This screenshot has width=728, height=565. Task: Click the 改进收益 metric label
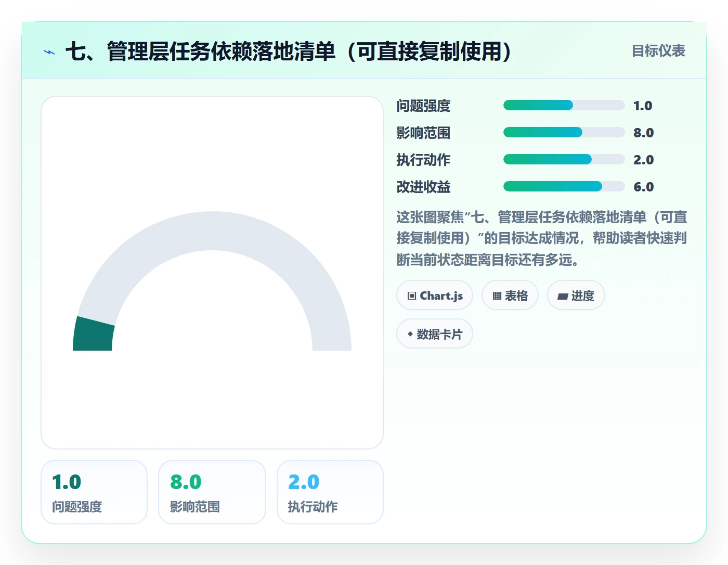pos(423,187)
